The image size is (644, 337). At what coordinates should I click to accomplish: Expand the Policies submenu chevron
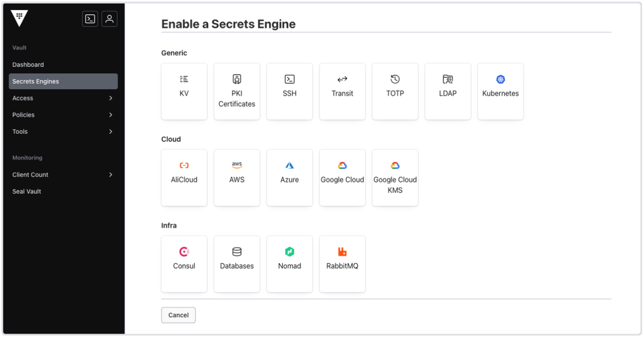click(111, 115)
